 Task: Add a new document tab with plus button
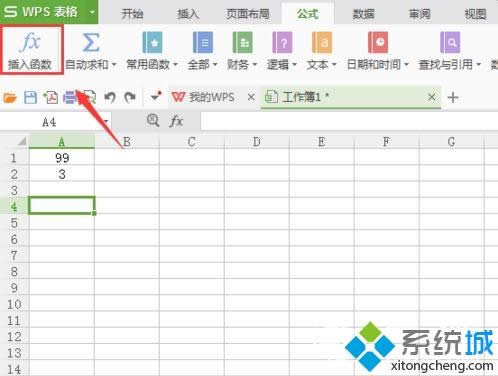click(x=453, y=97)
